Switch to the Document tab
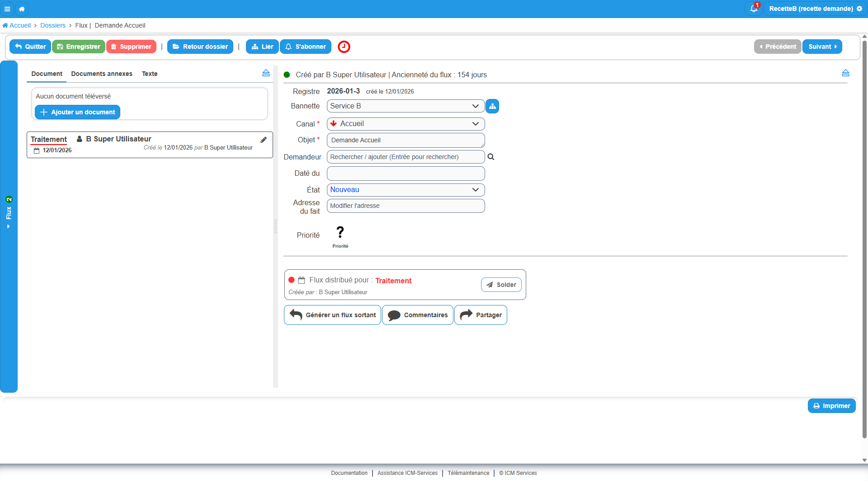Viewport: 868px width, 488px height. (x=47, y=74)
